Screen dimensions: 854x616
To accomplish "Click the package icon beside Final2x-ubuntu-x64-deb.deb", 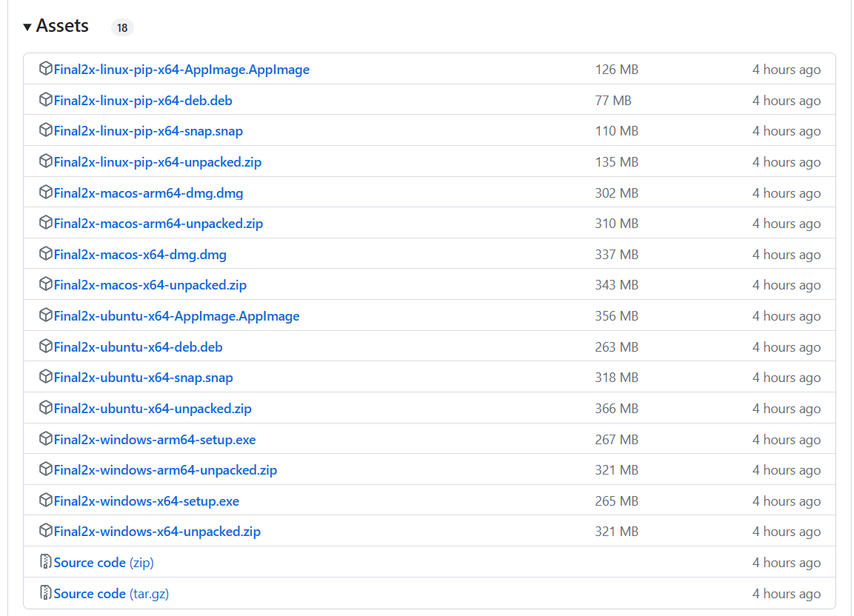I will [46, 346].
